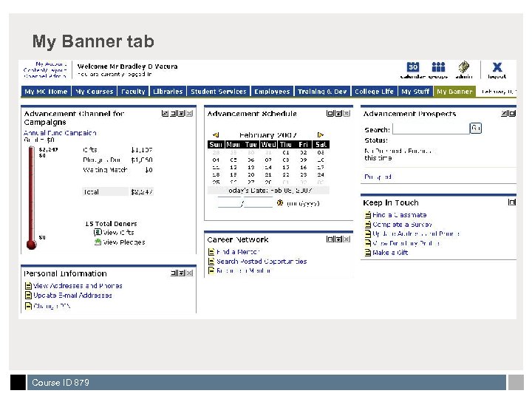This screenshot has height=399, width=532.
Task: Go to the College Life tab
Action: coord(374,92)
